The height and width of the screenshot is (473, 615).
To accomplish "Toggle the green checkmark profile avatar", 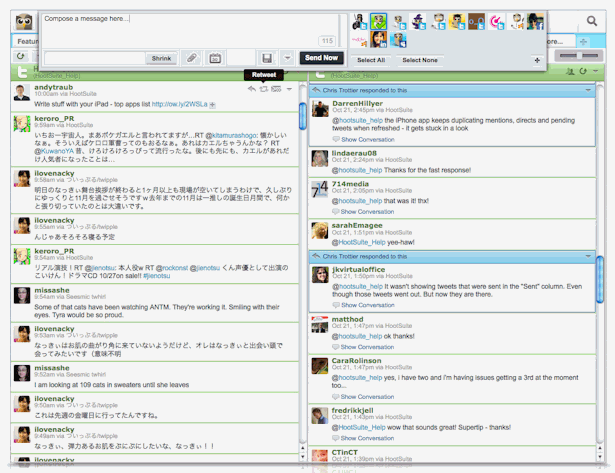I will [378, 22].
